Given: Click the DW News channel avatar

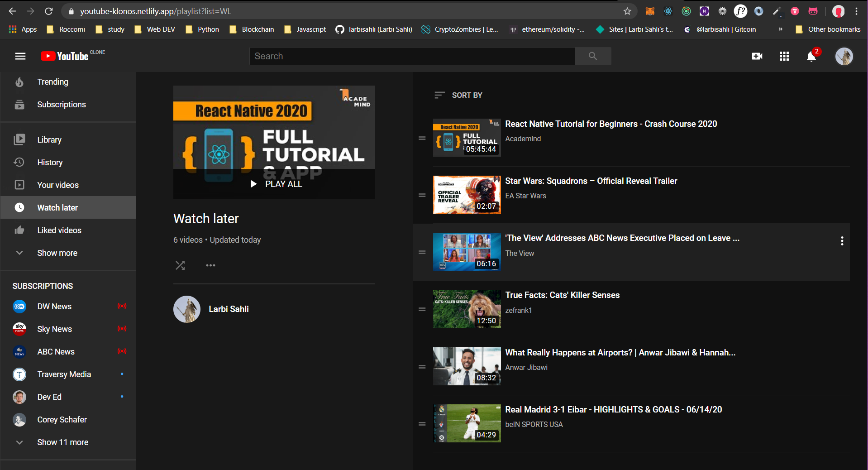Looking at the screenshot, I should pyautogui.click(x=19, y=307).
